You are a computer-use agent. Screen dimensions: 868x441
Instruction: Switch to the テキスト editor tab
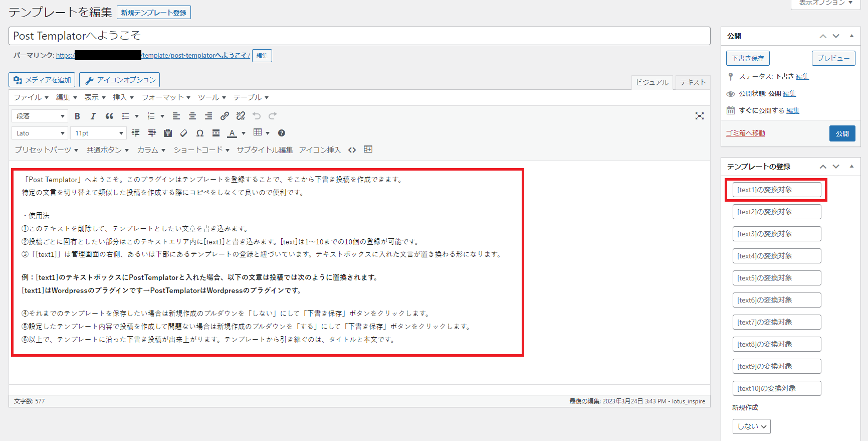click(693, 82)
